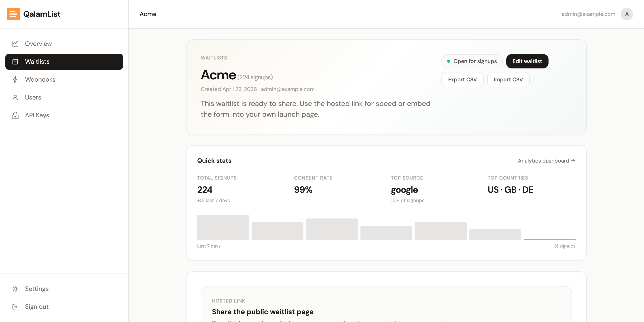The image size is (644, 322).
Task: Open the API Keys sidebar item
Action: click(x=64, y=115)
